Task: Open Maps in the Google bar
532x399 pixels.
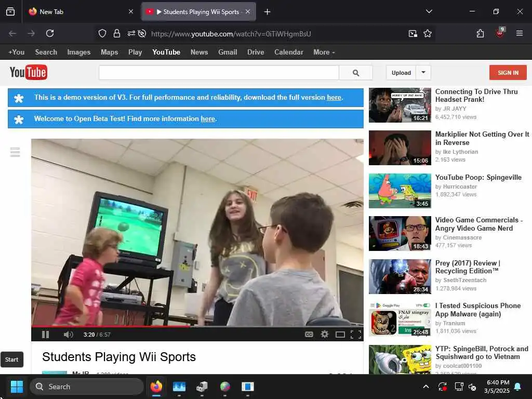Action: point(109,52)
